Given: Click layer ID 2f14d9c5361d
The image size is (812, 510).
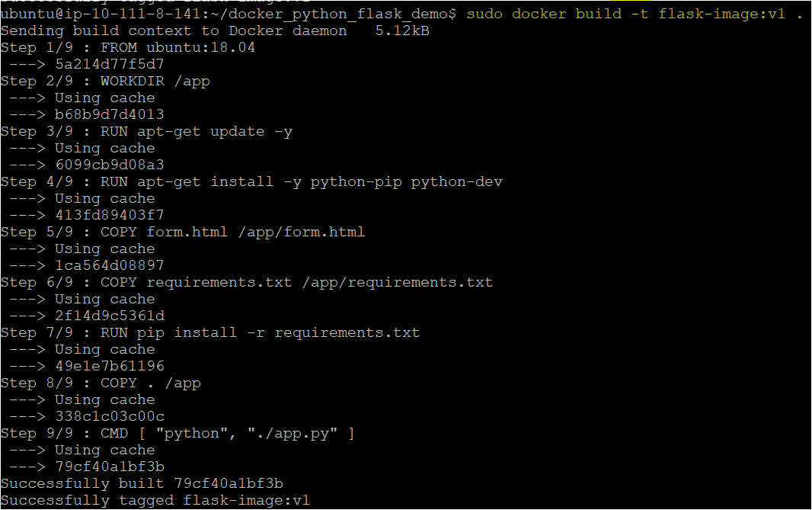Looking at the screenshot, I should [x=110, y=316].
